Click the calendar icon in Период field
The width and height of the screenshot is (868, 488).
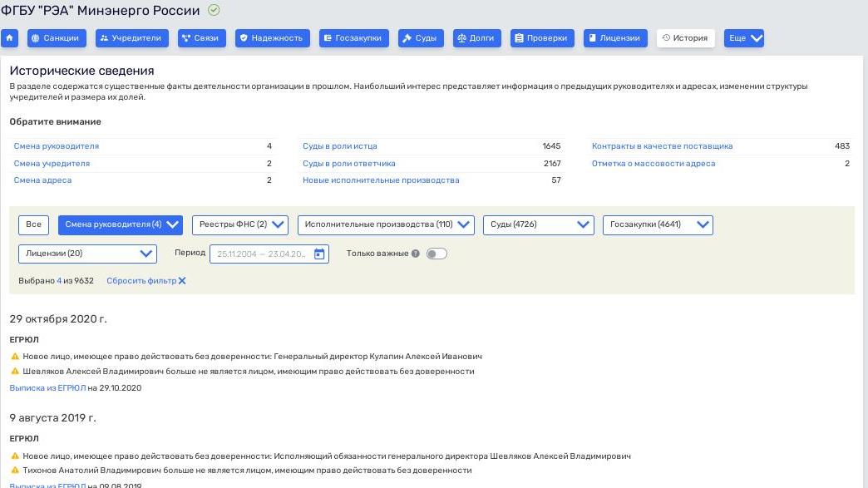pos(319,254)
